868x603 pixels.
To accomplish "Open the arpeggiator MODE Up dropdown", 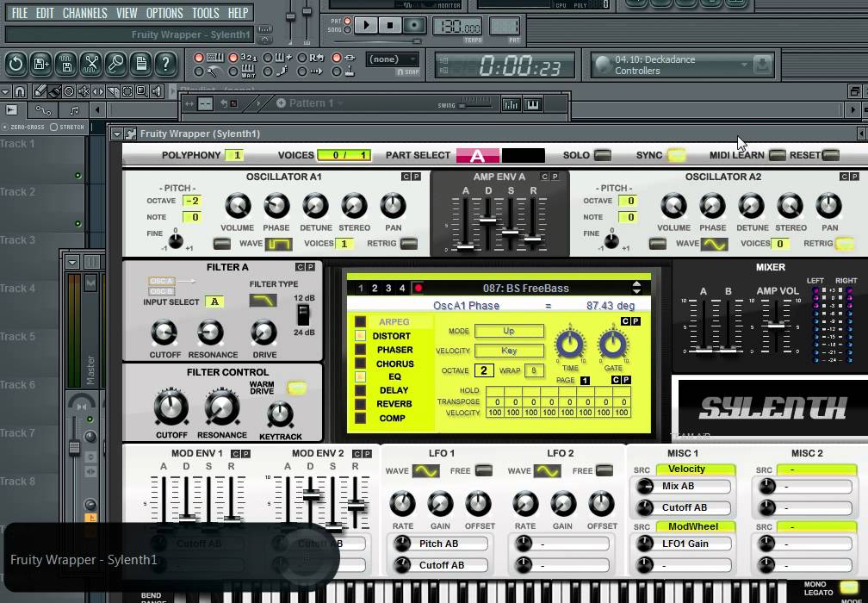I will (509, 331).
